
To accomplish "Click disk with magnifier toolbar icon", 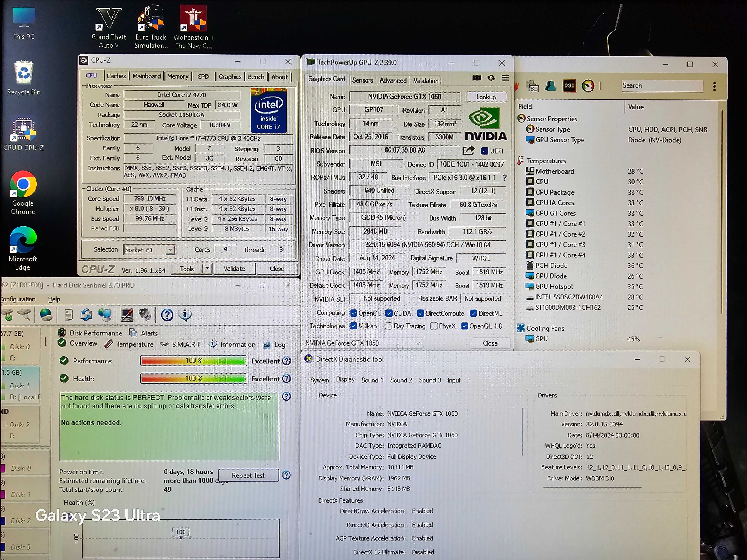I will click(24, 315).
